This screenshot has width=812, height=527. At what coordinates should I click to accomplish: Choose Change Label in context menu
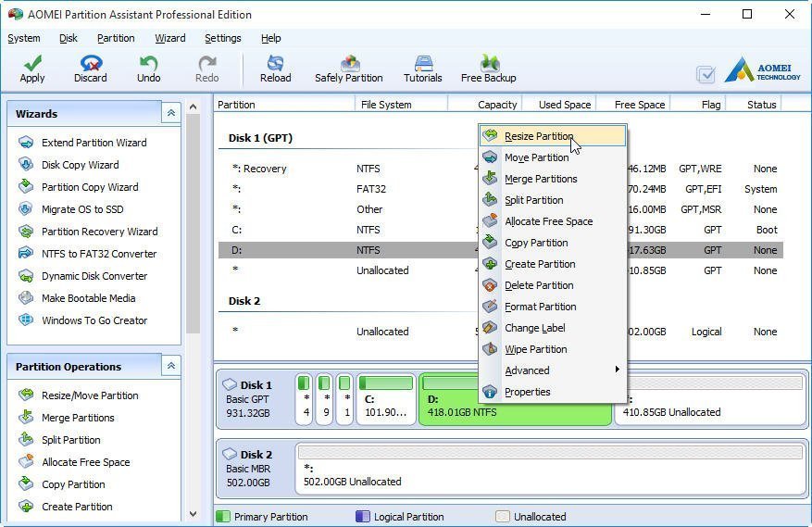coord(553,328)
